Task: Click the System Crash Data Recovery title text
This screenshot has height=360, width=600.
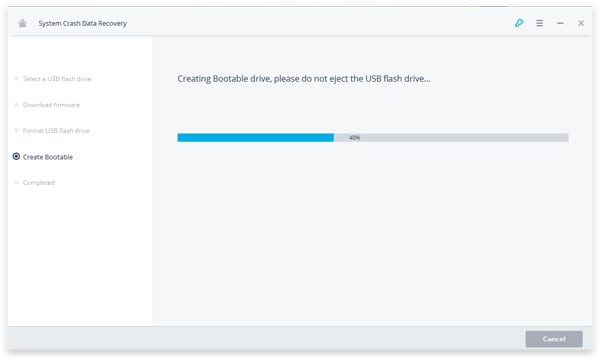Action: click(82, 23)
